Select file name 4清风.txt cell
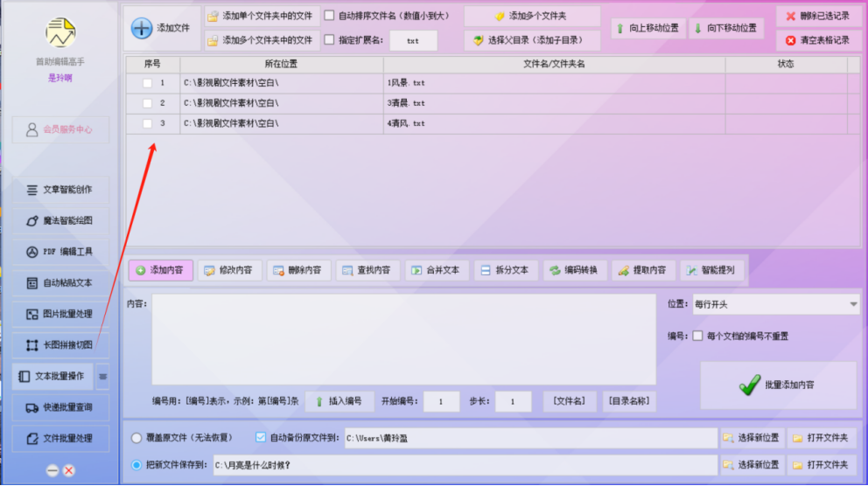Image resolution: width=868 pixels, height=486 pixels. 554,124
